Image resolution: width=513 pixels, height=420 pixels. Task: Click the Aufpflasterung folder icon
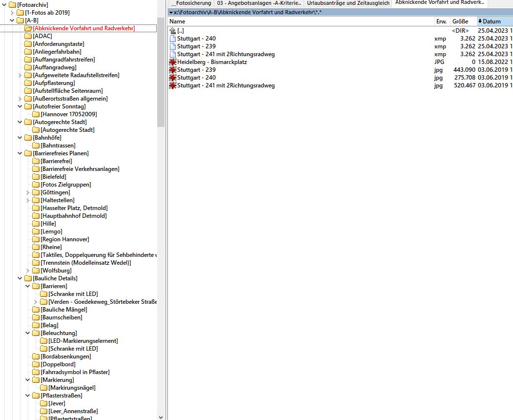[28, 83]
